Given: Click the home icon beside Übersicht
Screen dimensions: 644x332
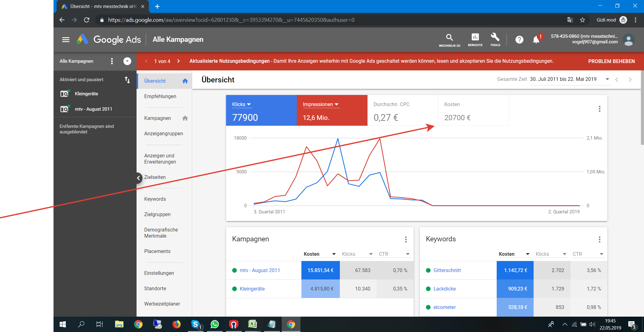Looking at the screenshot, I should [185, 81].
